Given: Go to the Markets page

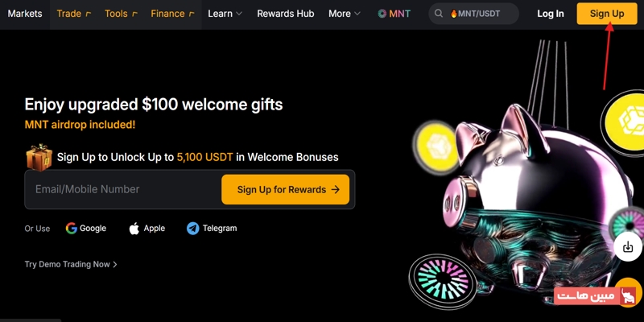Looking at the screenshot, I should [25, 14].
